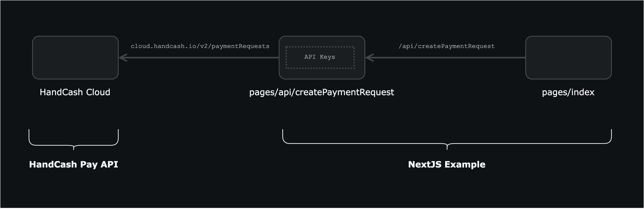The image size is (644, 209).
Task: Click the NextJS Example heading
Action: pos(447,164)
